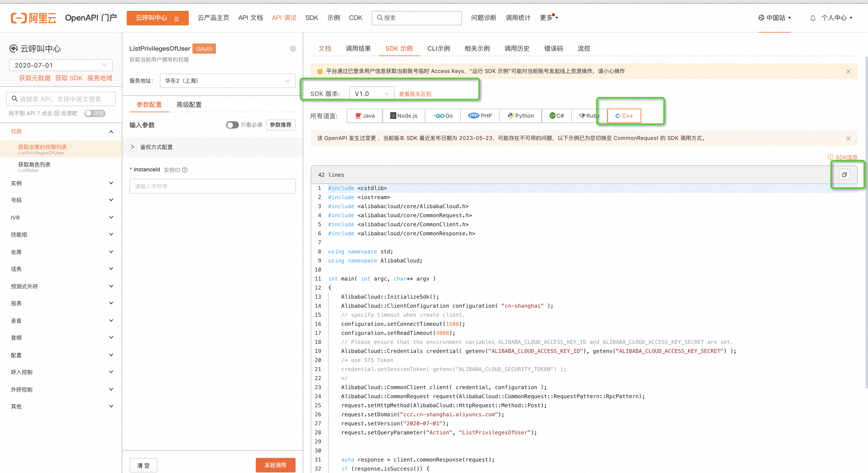Copy code with the copy icon
The height and width of the screenshot is (473, 868).
[x=844, y=175]
